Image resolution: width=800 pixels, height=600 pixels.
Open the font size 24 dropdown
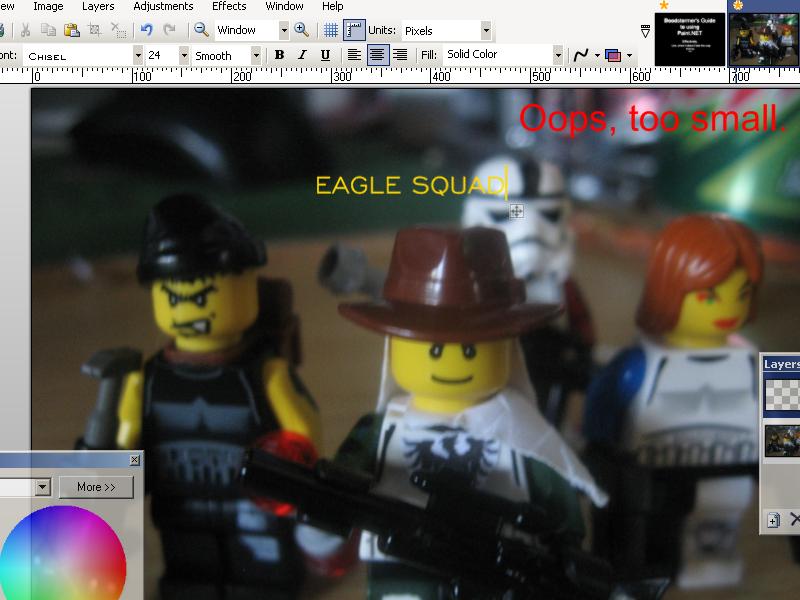(184, 55)
